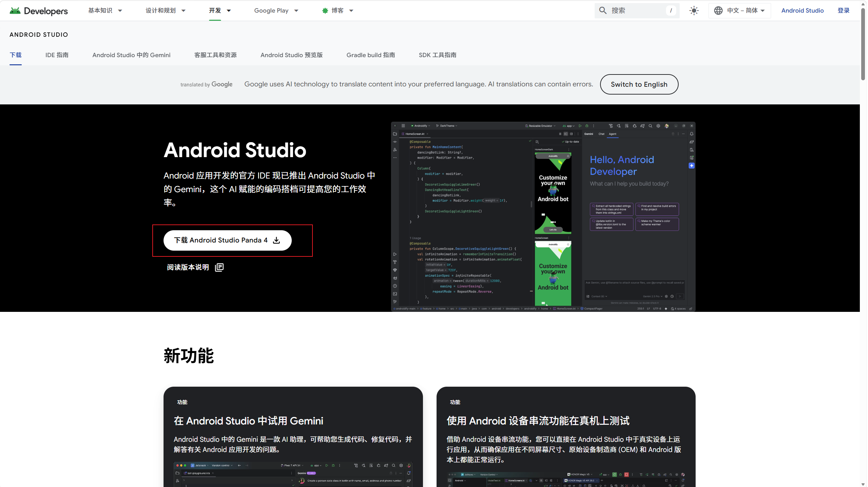This screenshot has height=487, width=868.
Task: Click the Android Studio IDE hero screenshot
Action: coord(543,217)
